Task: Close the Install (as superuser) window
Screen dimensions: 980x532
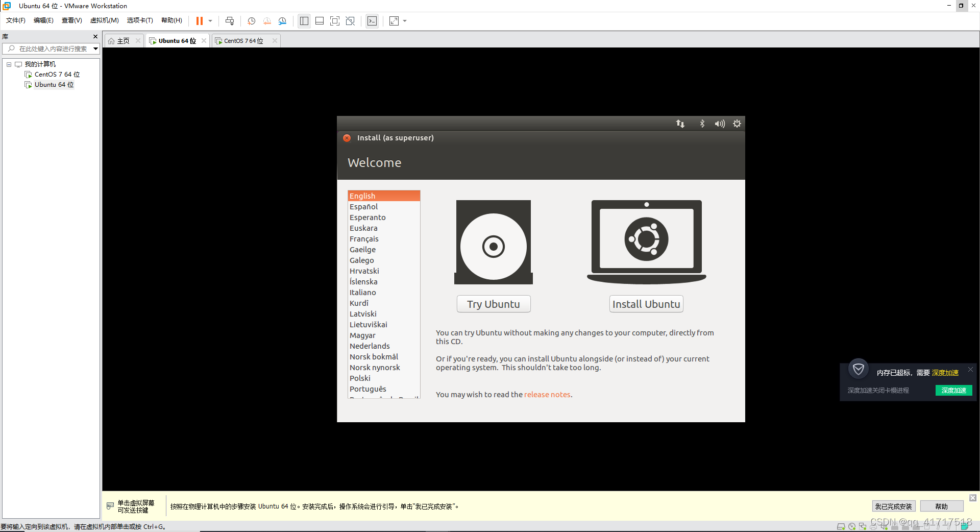Action: [x=347, y=138]
